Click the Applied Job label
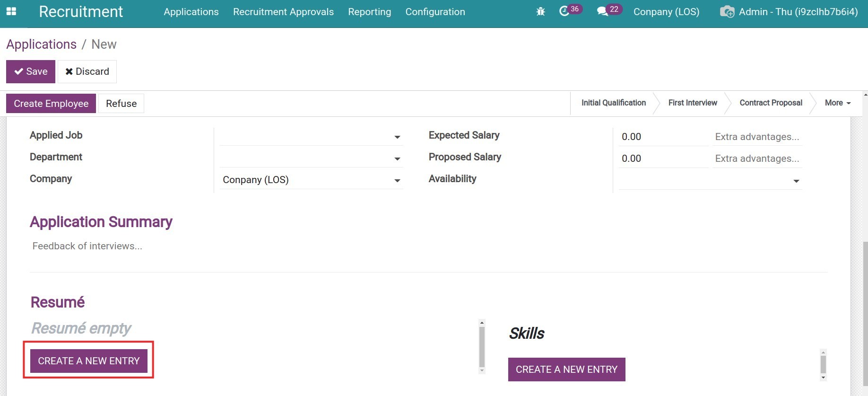Screen dimensions: 868x396 click(56, 135)
